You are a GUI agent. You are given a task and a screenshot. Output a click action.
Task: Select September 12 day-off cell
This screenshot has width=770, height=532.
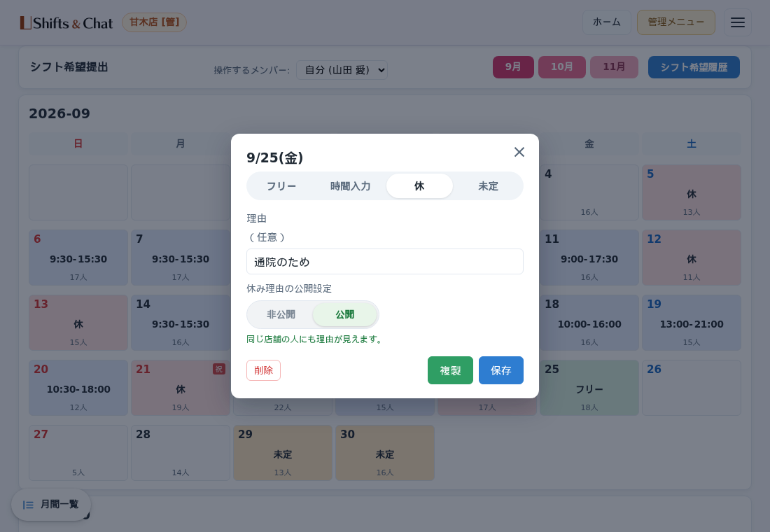tap(692, 258)
